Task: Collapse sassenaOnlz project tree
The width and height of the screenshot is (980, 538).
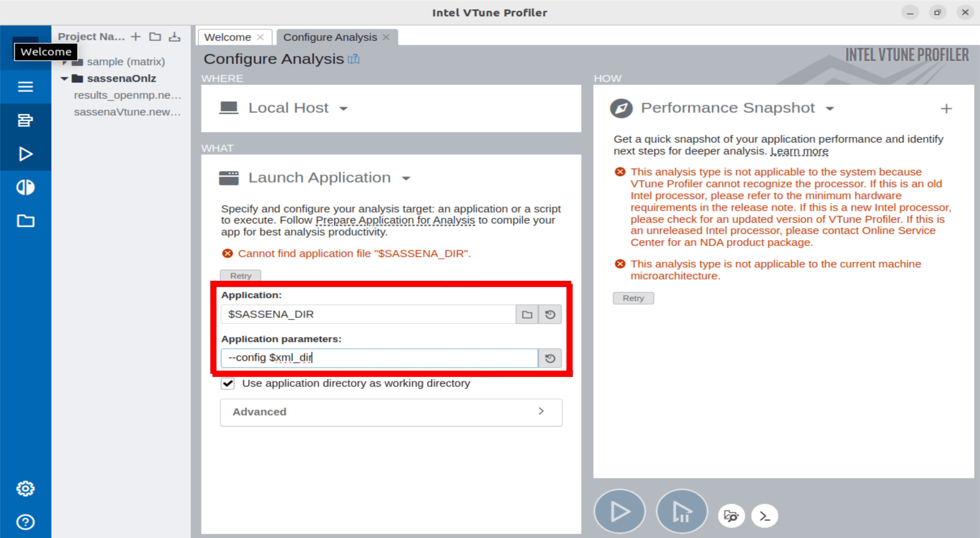Action: pos(64,79)
